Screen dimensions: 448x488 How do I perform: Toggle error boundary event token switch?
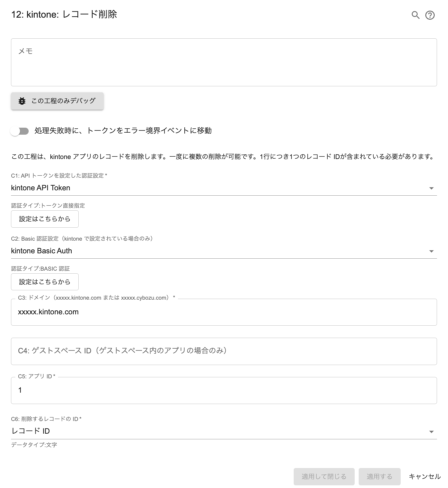(x=20, y=131)
